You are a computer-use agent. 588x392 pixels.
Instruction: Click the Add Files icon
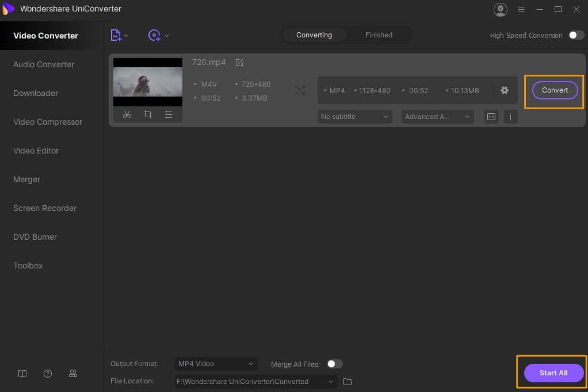click(x=116, y=35)
